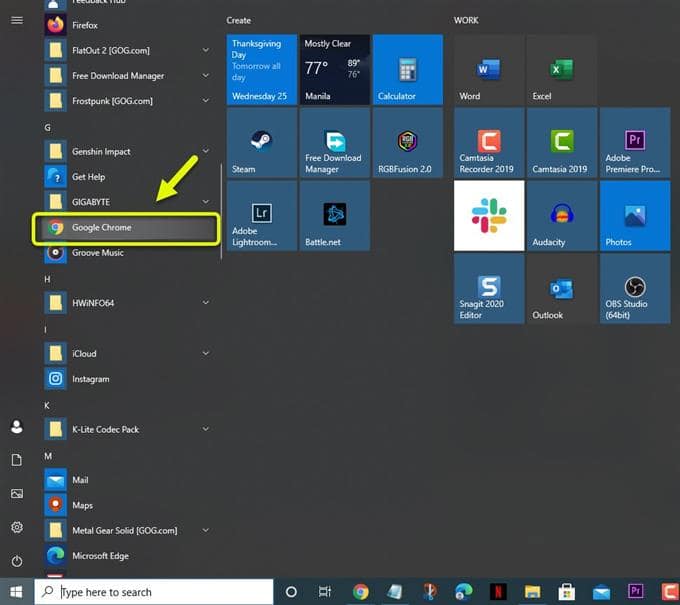Launch the OBS Studio tile
The width and height of the screenshot is (680, 605).
tap(634, 288)
